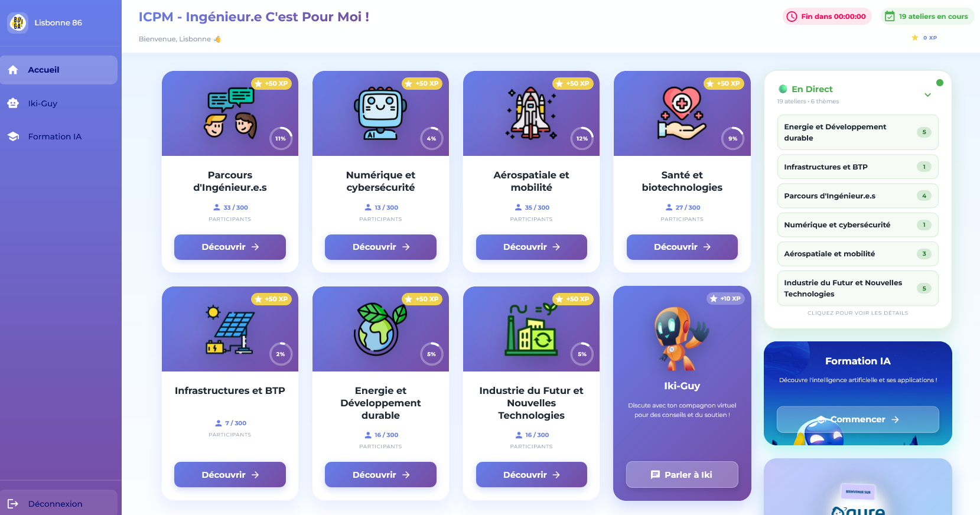
Task: Open Iki-Guy from the sidebar menu
Action: (43, 103)
